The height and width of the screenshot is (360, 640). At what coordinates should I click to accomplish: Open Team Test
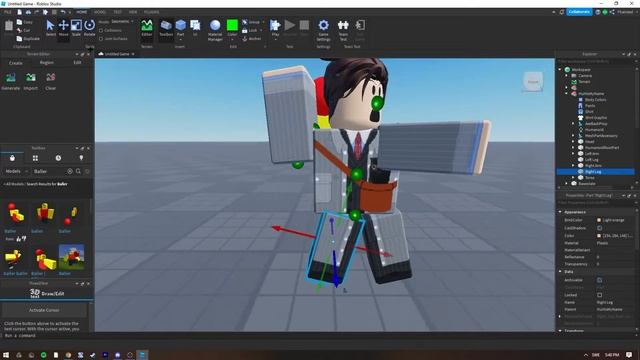click(343, 29)
